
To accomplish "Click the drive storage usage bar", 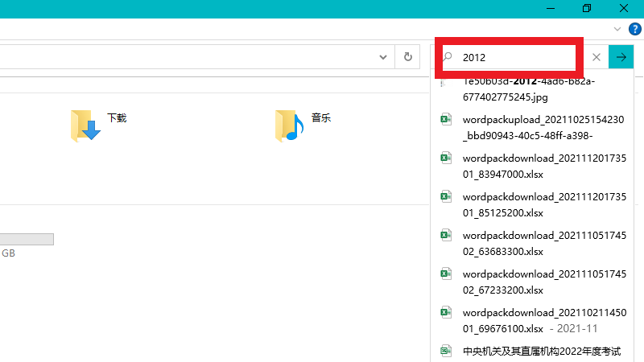I will [27, 239].
